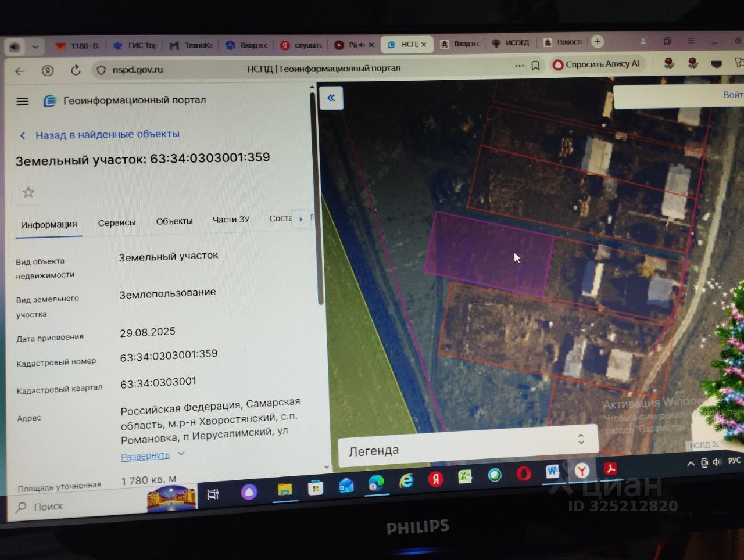This screenshot has width=744, height=560.
Task: Expand the browser tab list dropdown
Action: coord(35,46)
